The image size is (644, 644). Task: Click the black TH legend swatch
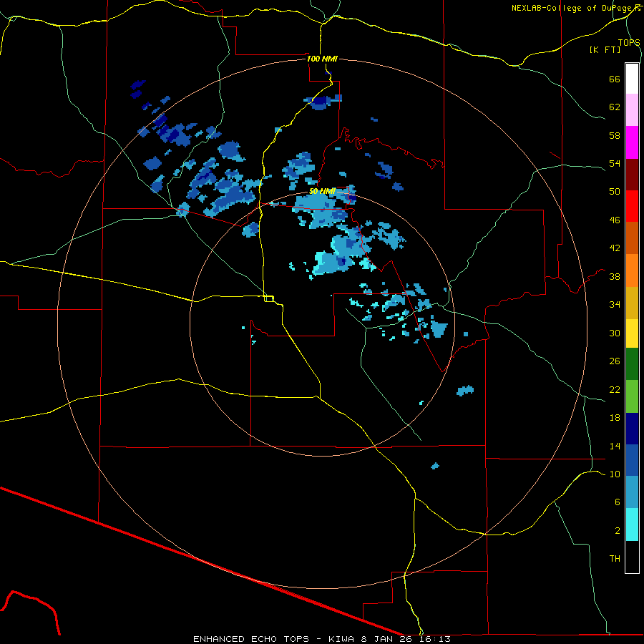point(632,557)
